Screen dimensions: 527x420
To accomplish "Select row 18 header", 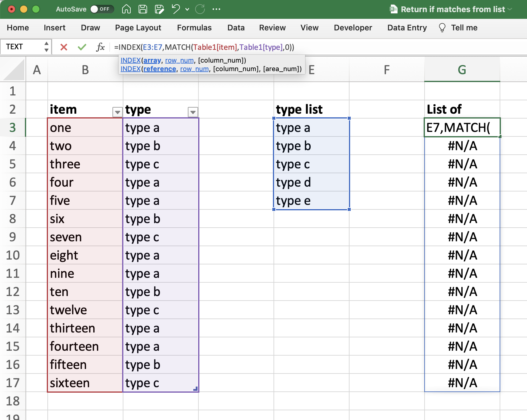I will click(x=12, y=401).
